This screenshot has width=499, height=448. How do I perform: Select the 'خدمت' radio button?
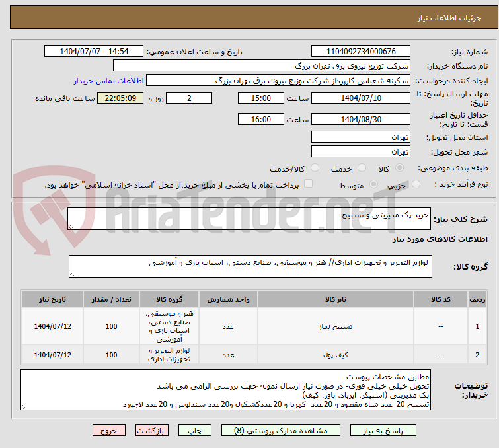pyautogui.click(x=362, y=168)
